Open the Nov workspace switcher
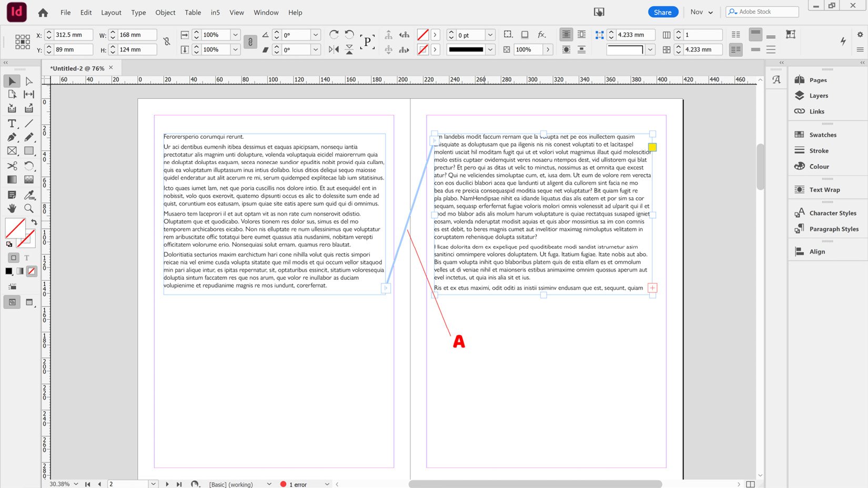868x488 pixels. tap(702, 12)
